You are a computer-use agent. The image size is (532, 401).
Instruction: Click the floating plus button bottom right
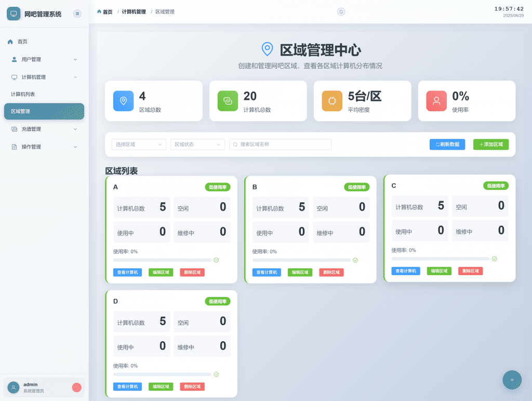pos(512,380)
